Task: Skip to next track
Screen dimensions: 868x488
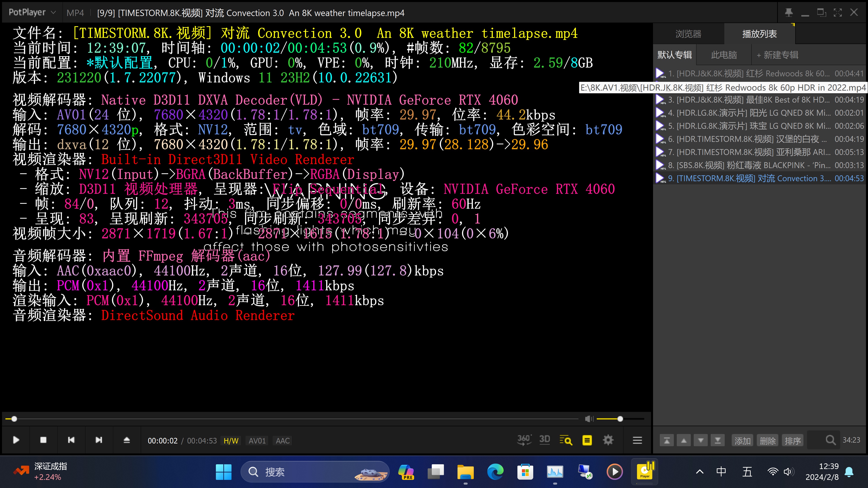Action: pyautogui.click(x=99, y=440)
